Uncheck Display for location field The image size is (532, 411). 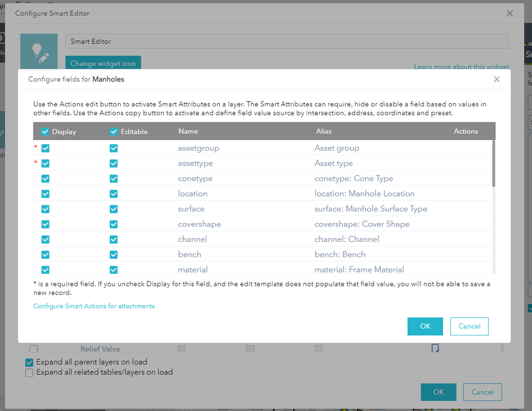coord(45,194)
